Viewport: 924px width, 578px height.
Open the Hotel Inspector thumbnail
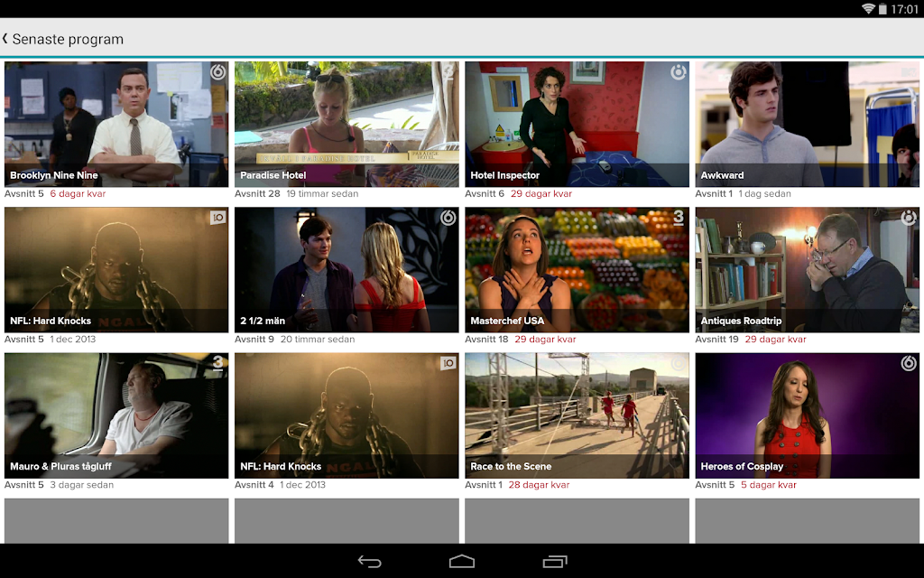click(577, 124)
